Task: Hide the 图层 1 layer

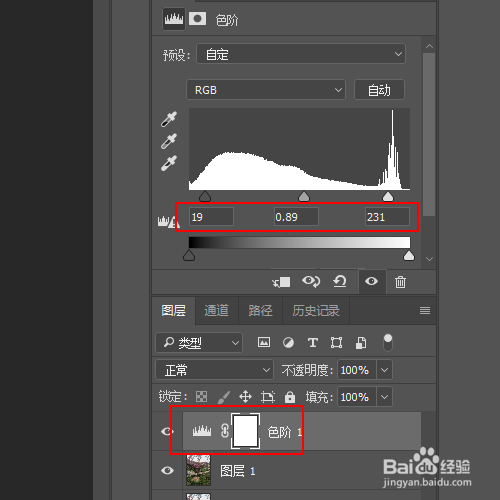Action: pyautogui.click(x=167, y=470)
